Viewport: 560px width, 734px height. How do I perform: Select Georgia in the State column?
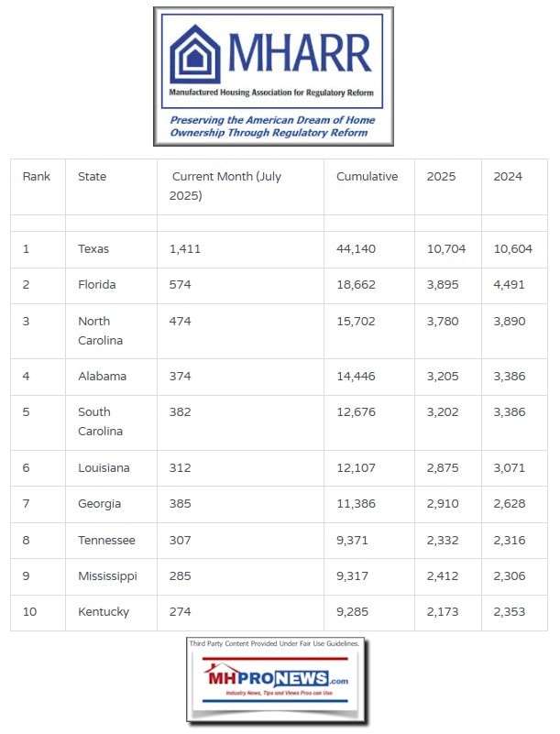[99, 504]
